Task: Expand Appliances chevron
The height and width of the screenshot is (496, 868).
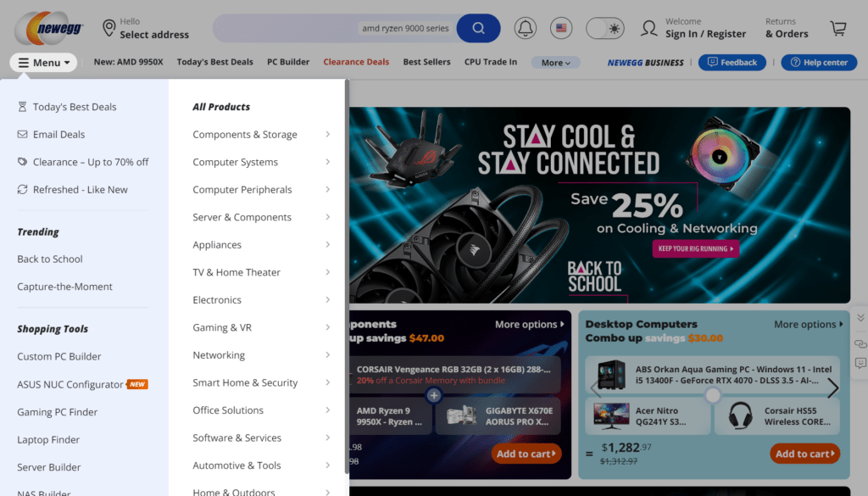Action: click(328, 245)
